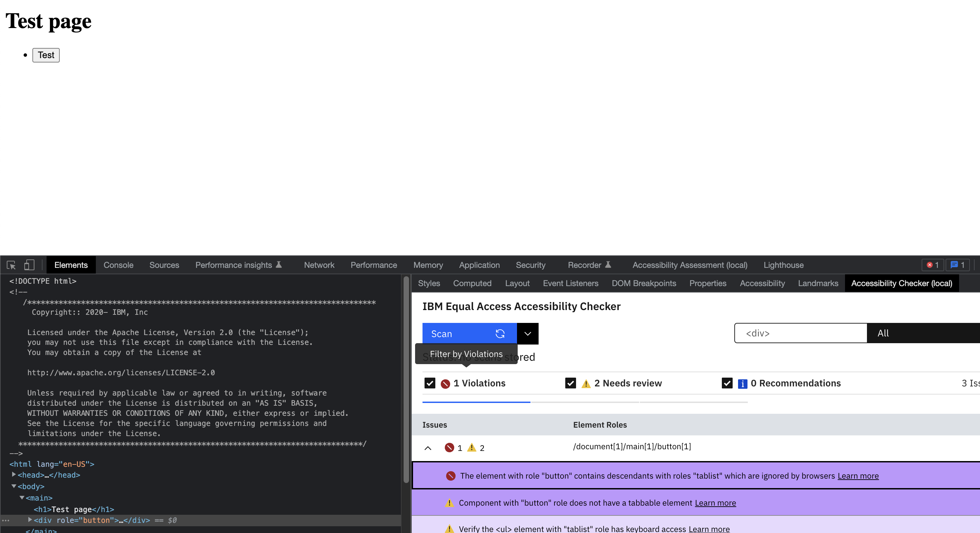
Task: Click the refresh icon inside the Scan button
Action: (x=500, y=333)
